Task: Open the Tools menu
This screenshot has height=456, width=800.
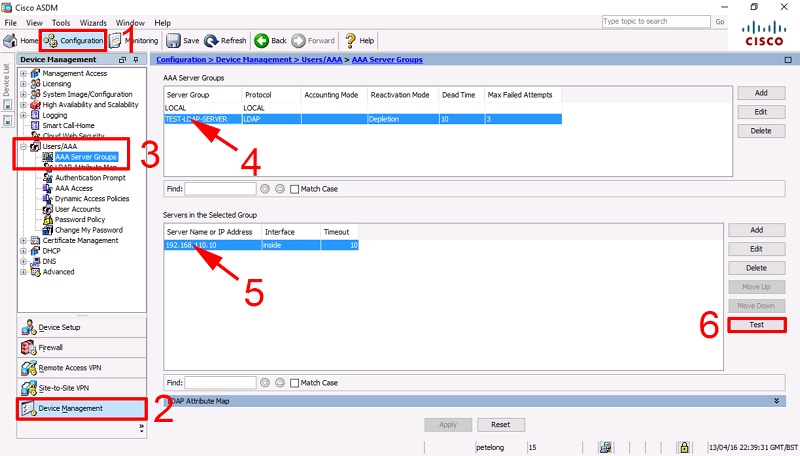Action: [x=61, y=23]
